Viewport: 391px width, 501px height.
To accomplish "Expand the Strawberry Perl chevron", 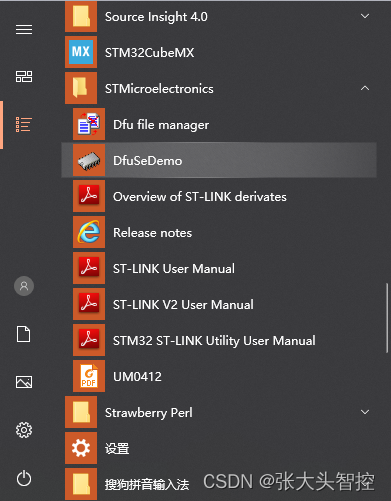I will (x=365, y=412).
